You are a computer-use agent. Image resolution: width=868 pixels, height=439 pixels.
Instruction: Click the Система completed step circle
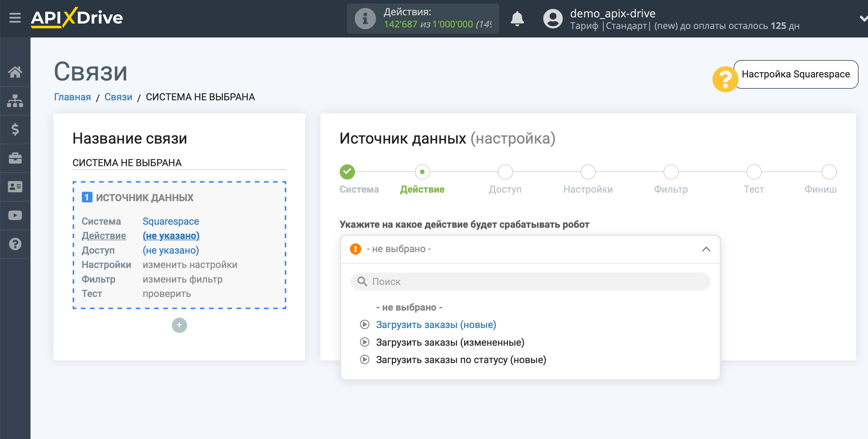click(347, 172)
